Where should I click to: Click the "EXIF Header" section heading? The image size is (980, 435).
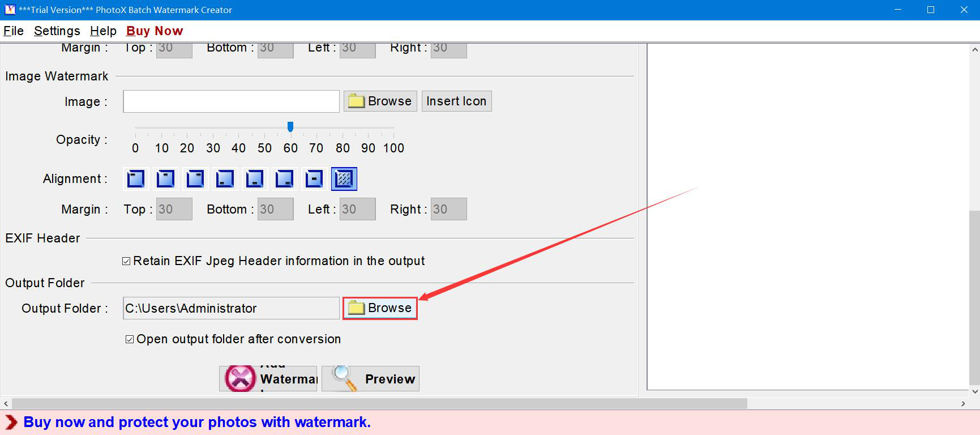coord(42,238)
